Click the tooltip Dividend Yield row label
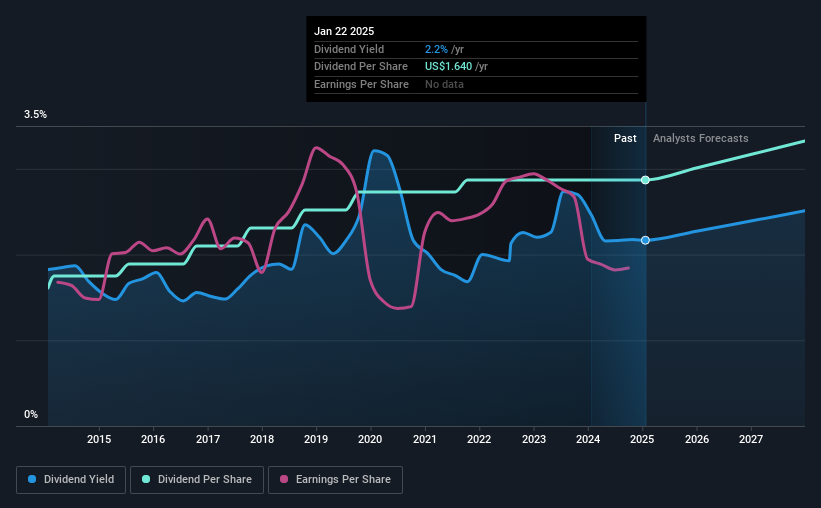 point(349,49)
